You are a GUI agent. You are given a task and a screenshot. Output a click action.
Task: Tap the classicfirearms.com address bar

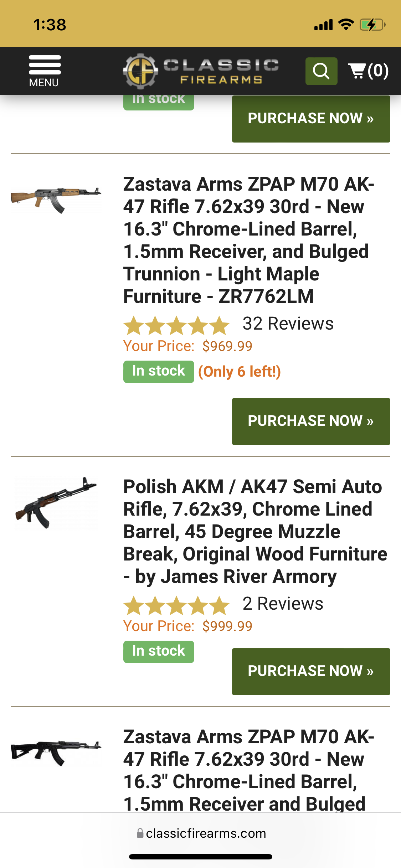point(206,833)
